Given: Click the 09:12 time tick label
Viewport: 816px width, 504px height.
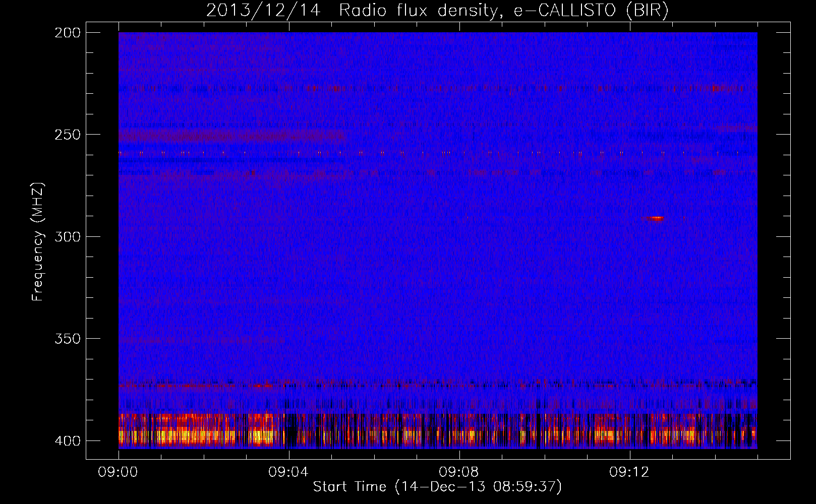Looking at the screenshot, I should [x=630, y=472].
